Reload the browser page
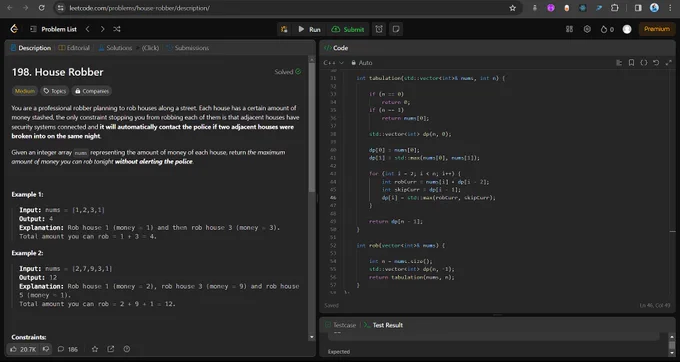The image size is (680, 362). pyautogui.click(x=42, y=8)
